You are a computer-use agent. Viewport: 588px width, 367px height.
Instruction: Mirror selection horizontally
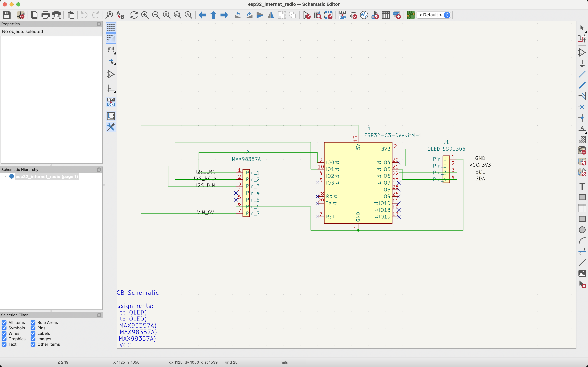pos(271,15)
